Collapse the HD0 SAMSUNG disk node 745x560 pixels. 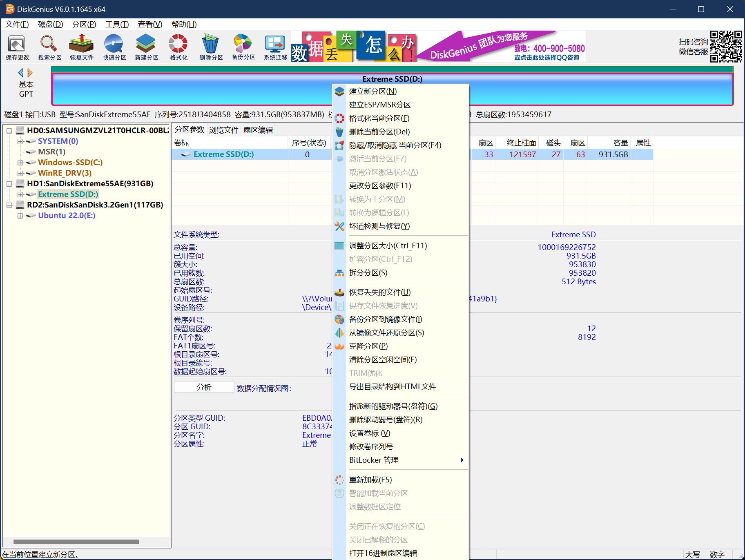click(9, 131)
